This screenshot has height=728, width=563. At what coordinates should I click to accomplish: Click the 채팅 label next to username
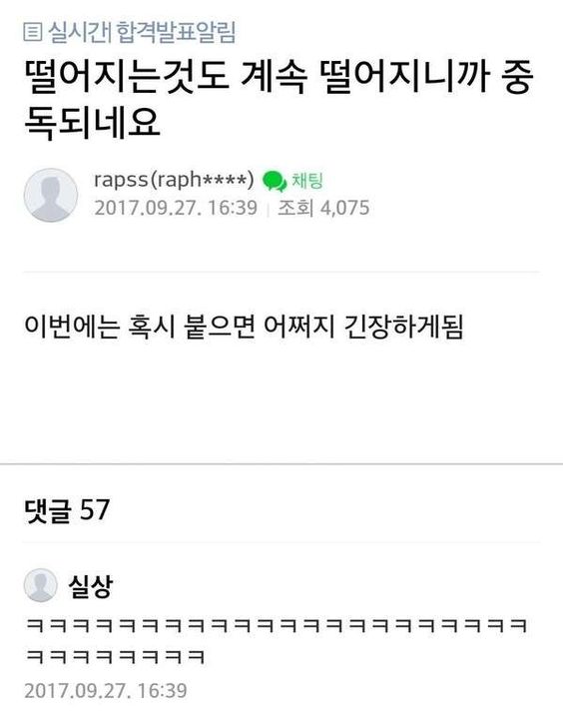[x=306, y=181]
